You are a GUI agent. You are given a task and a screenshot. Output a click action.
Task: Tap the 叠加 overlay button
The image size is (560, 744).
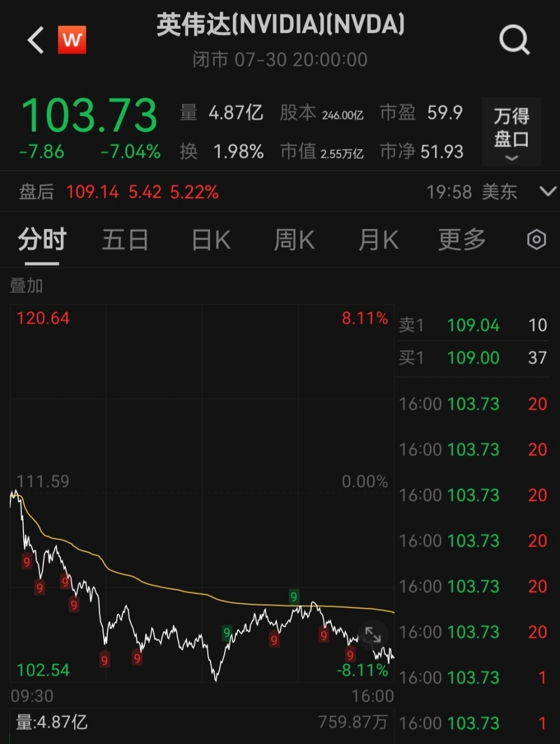click(x=26, y=286)
